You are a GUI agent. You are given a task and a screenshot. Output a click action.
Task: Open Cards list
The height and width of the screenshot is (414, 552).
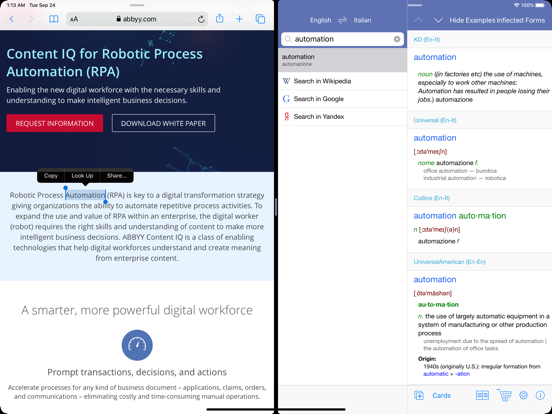[441, 396]
